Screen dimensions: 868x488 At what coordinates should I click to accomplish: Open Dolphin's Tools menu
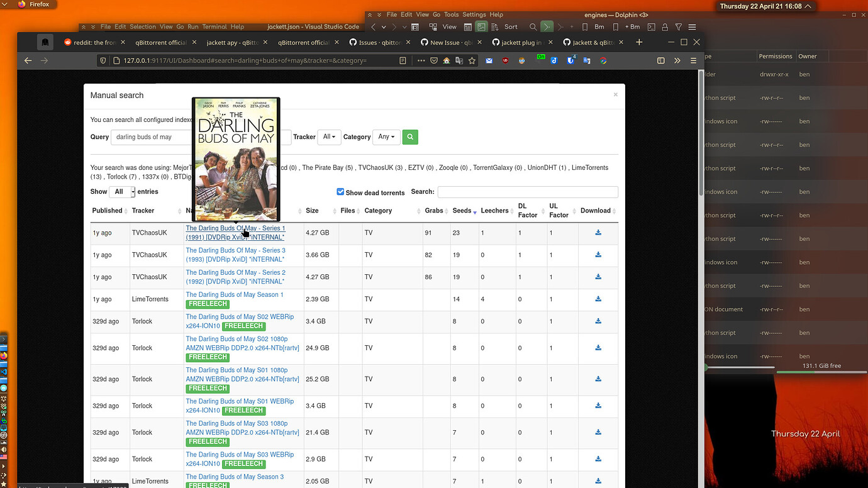pos(451,14)
